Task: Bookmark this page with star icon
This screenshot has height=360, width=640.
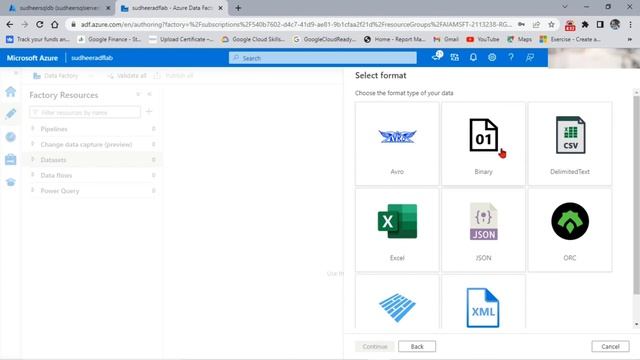Action: [x=551, y=24]
